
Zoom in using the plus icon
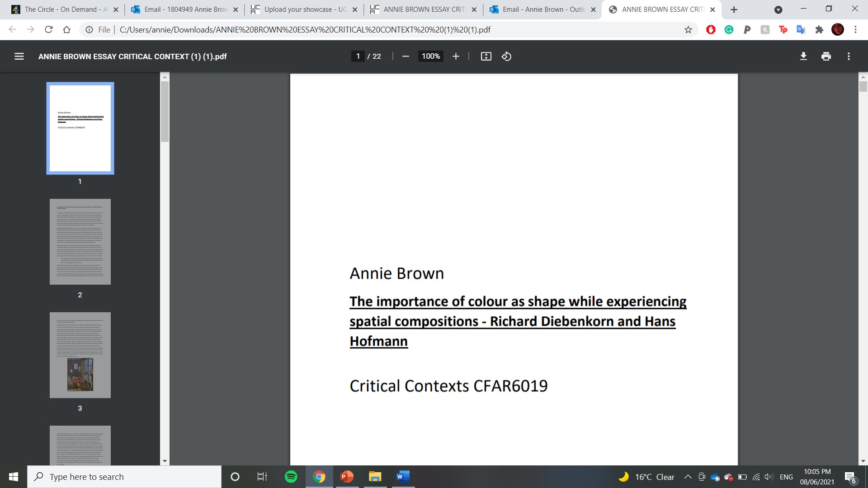pyautogui.click(x=456, y=56)
